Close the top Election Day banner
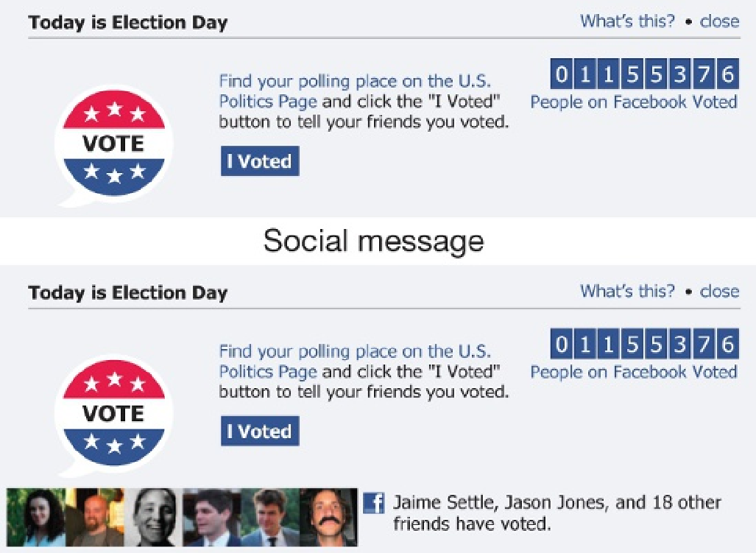The height and width of the screenshot is (553, 756). pyautogui.click(x=718, y=21)
